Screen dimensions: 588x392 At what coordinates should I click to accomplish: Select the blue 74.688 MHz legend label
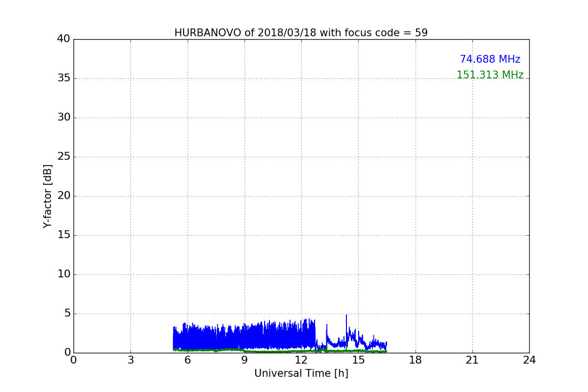[x=490, y=59]
